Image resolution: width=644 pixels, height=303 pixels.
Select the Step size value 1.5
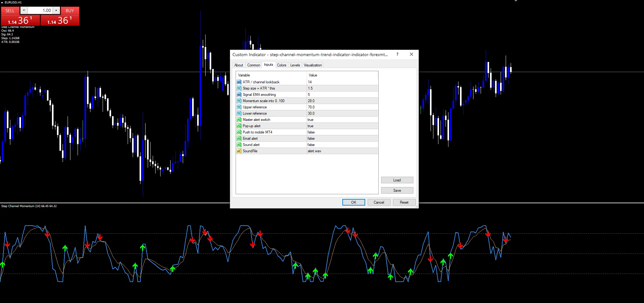point(342,88)
